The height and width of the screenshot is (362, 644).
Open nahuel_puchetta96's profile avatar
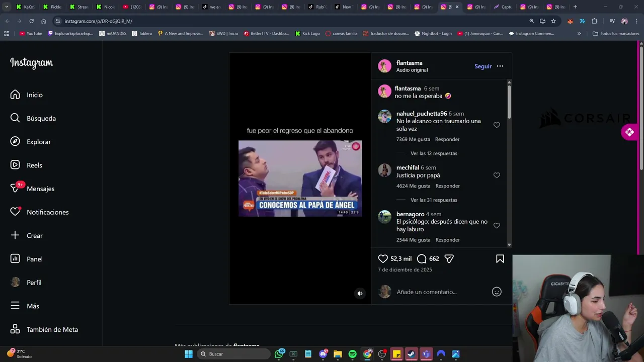pos(385,116)
